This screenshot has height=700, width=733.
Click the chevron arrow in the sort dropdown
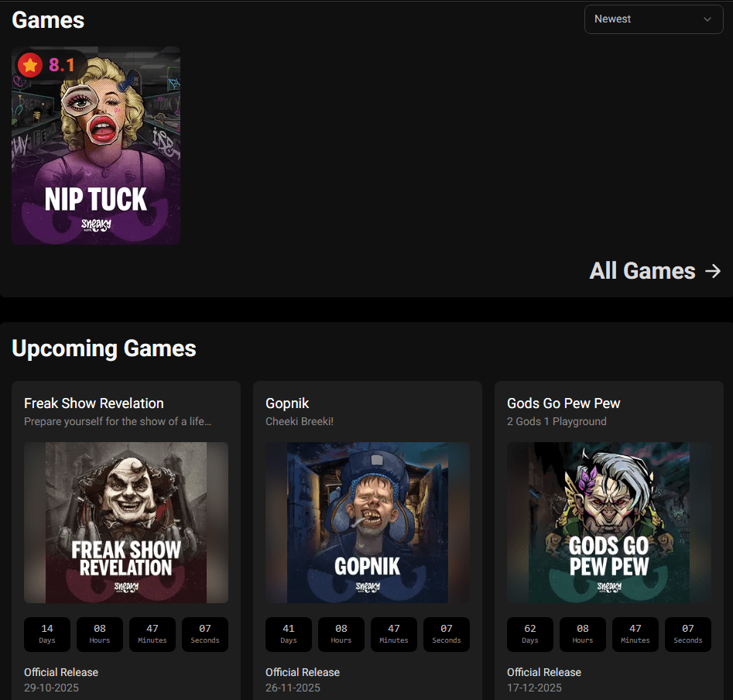pyautogui.click(x=707, y=19)
